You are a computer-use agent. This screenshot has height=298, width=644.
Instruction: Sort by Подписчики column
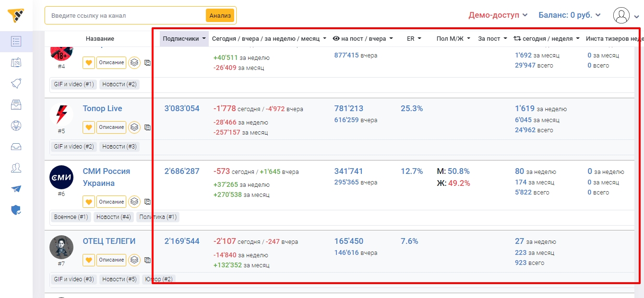coord(184,39)
